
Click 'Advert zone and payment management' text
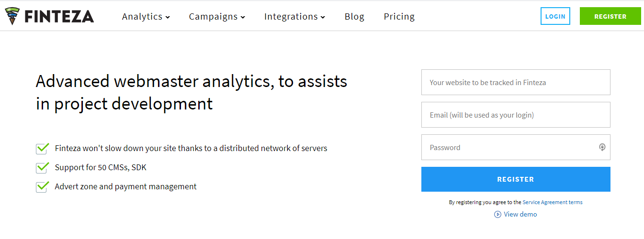coord(126,187)
